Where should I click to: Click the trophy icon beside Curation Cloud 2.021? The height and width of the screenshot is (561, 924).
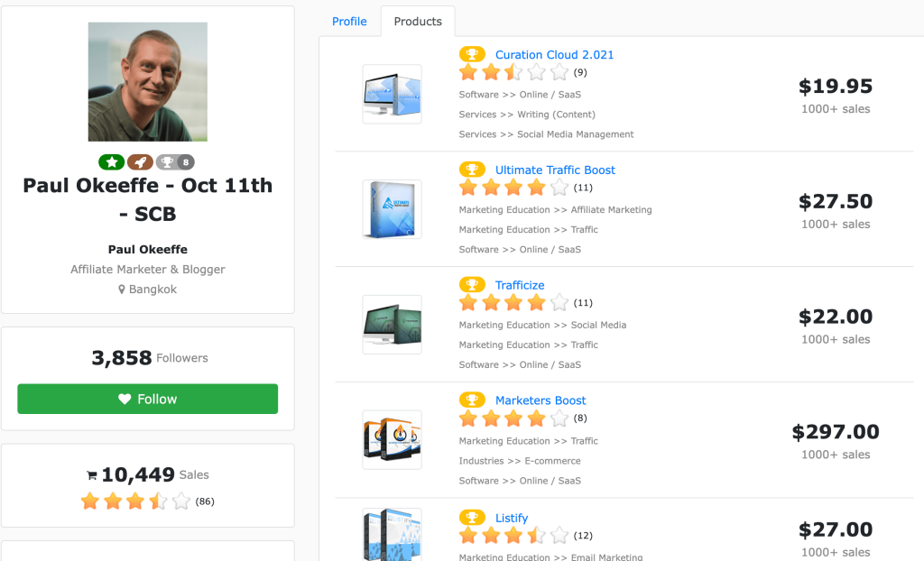[471, 54]
